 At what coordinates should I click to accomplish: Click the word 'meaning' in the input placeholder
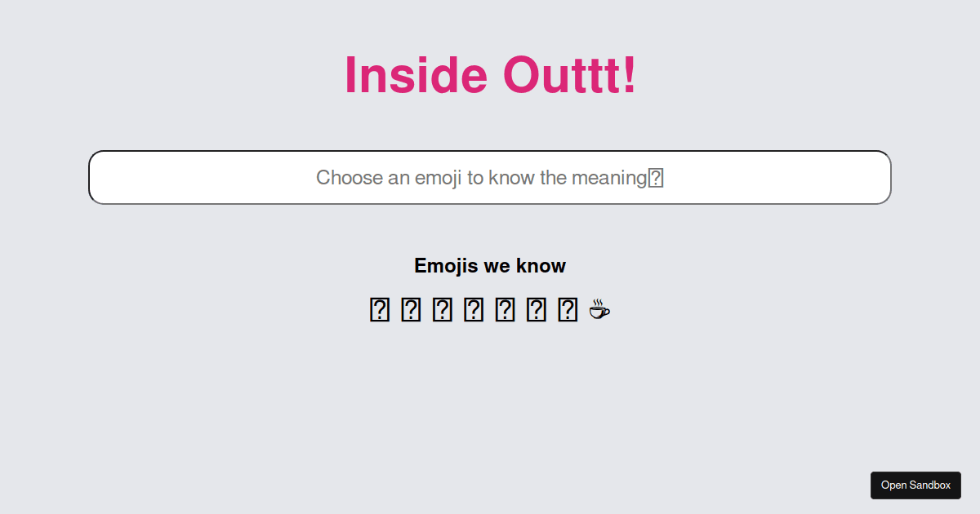click(x=609, y=178)
